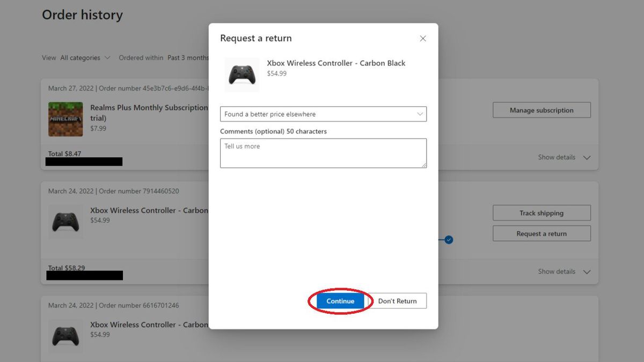
Task: Open Request a return for the controller order
Action: pyautogui.click(x=541, y=233)
